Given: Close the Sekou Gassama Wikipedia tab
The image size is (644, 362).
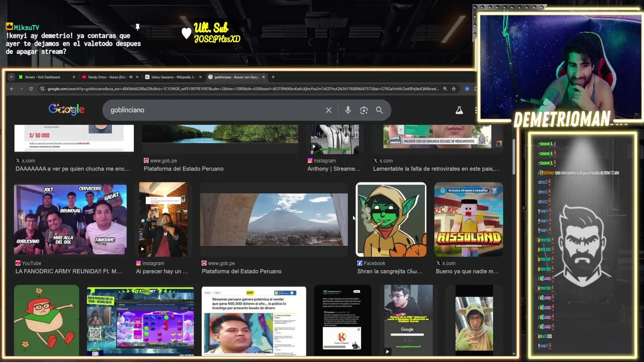Looking at the screenshot, I should (200, 77).
